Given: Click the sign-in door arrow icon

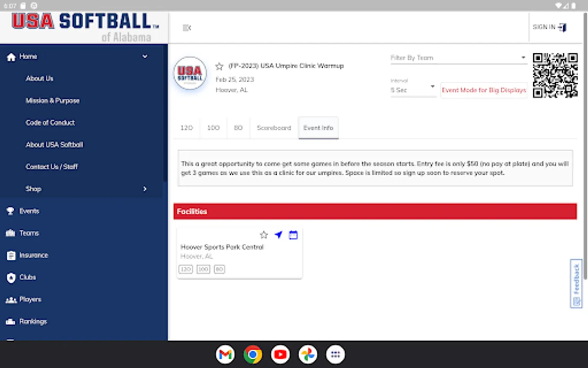Looking at the screenshot, I should (562, 27).
